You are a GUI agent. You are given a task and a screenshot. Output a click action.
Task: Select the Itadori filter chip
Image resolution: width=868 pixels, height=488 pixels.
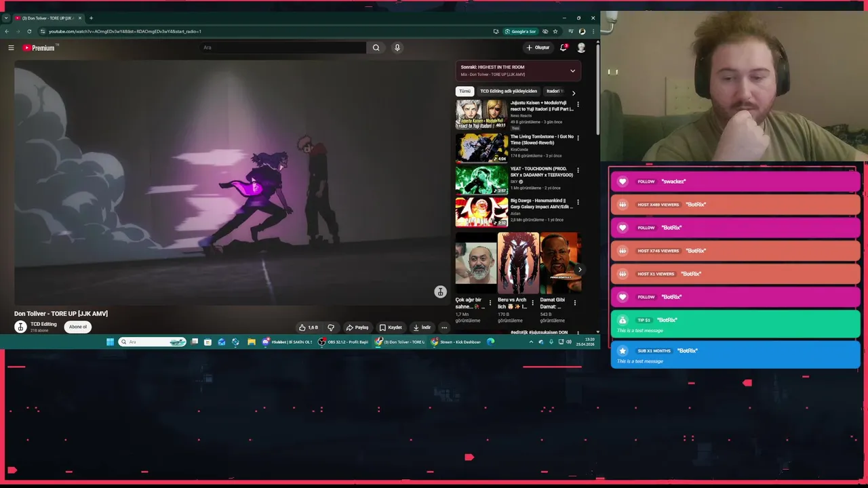pos(555,91)
